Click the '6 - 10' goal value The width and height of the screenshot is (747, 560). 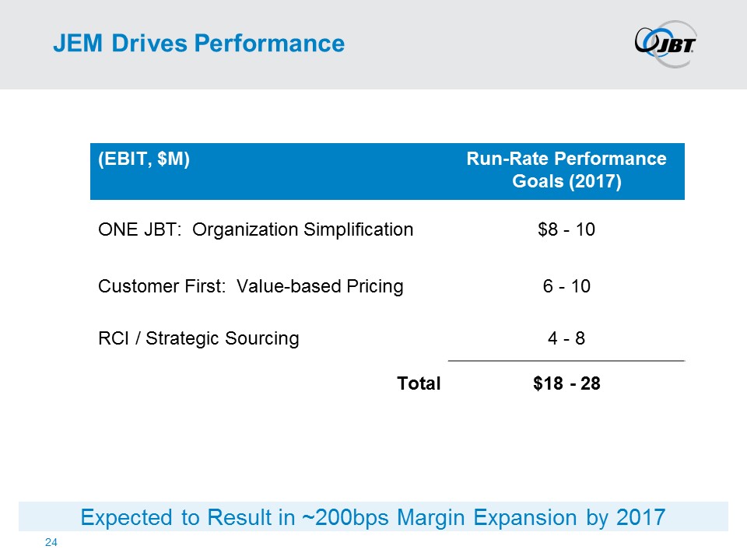coord(566,286)
